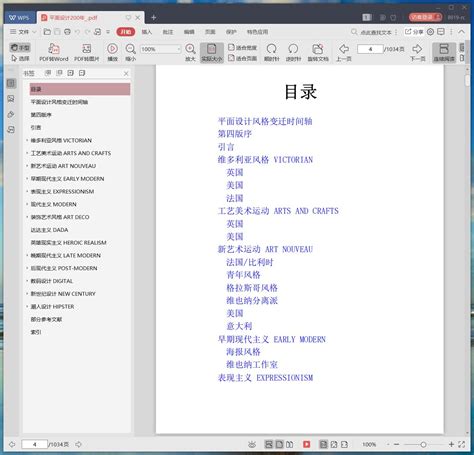Click the zoom slider in the status bar
Image resolution: width=474 pixels, height=455 pixels.
click(423, 444)
